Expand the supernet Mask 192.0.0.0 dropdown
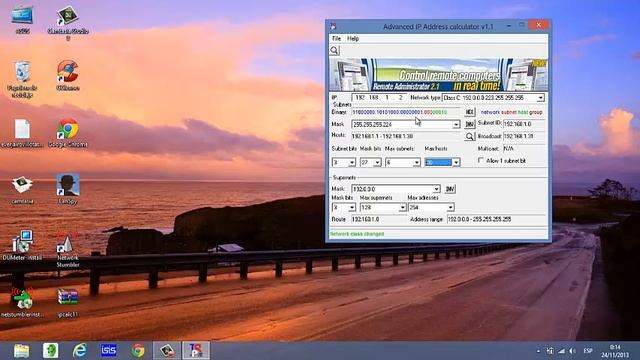This screenshot has width=640, height=360. [x=436, y=189]
